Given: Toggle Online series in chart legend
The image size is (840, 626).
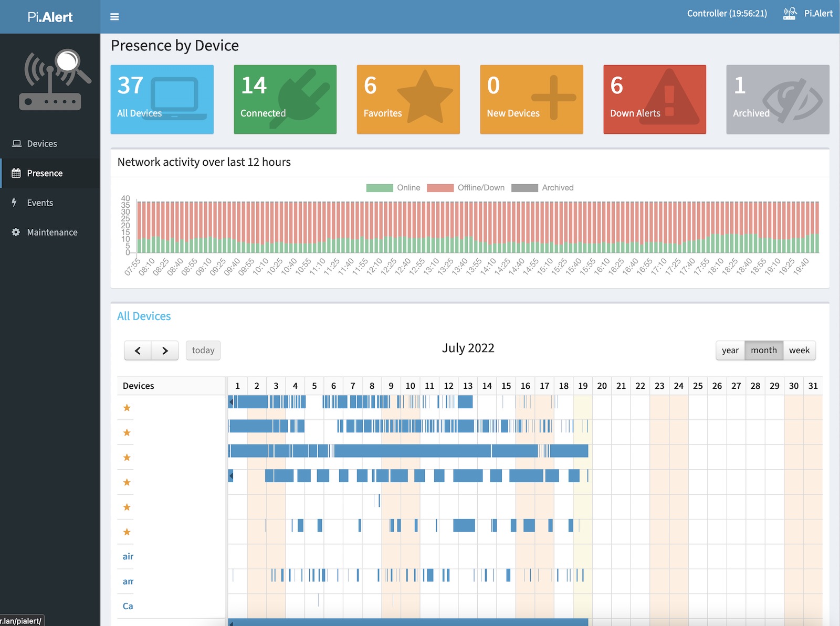Looking at the screenshot, I should [393, 188].
